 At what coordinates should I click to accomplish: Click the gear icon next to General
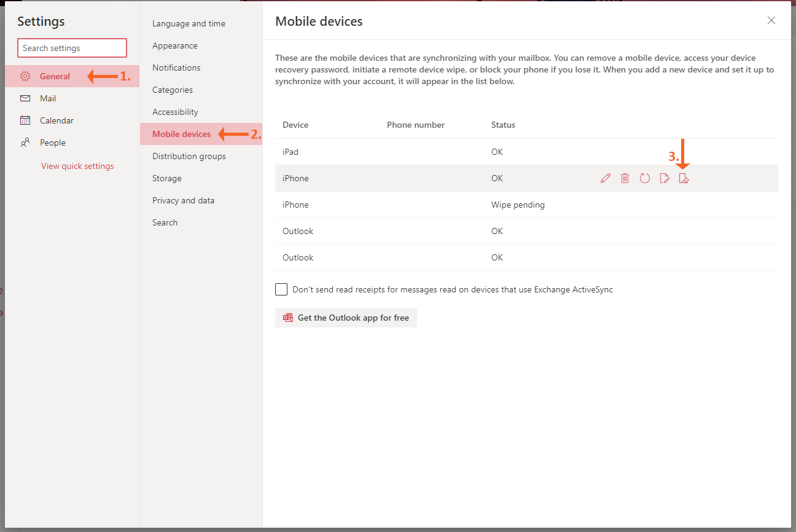point(25,76)
